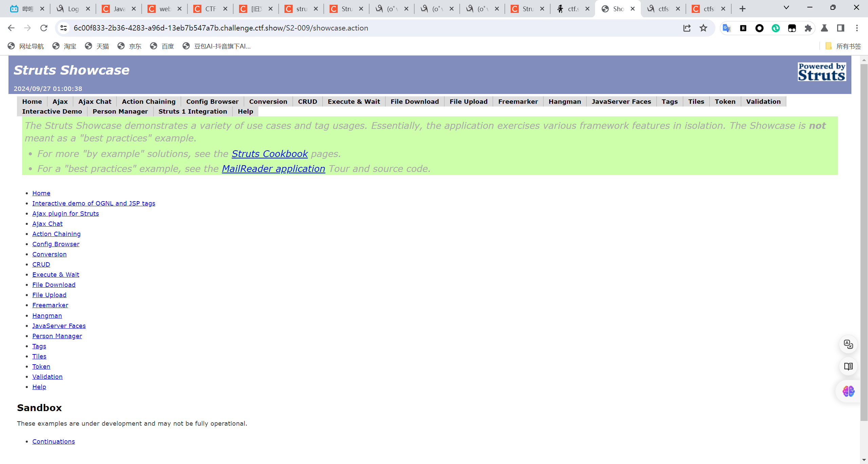Open the File Download list link
The image size is (868, 464).
[54, 285]
